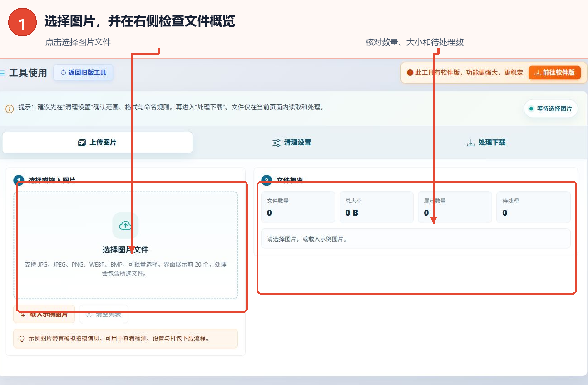Click the 支持 JPG、JPEG、PNG format description text
588x385 pixels.
tap(125, 269)
